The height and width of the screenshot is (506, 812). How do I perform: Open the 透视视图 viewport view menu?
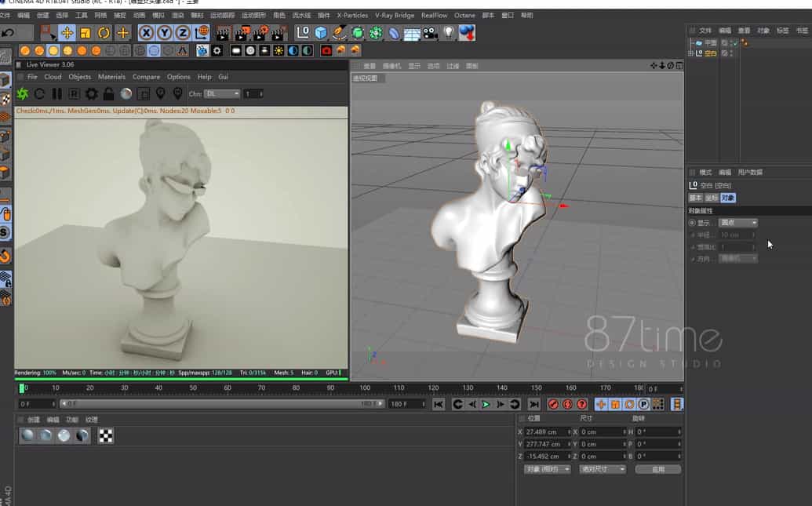pos(367,78)
